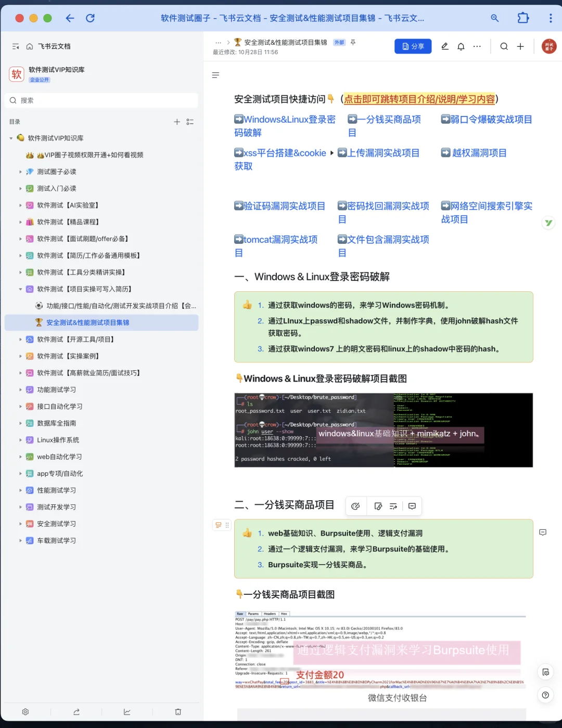Toggle edit mode with the pencil icon
Image resolution: width=562 pixels, height=728 pixels.
tap(444, 46)
